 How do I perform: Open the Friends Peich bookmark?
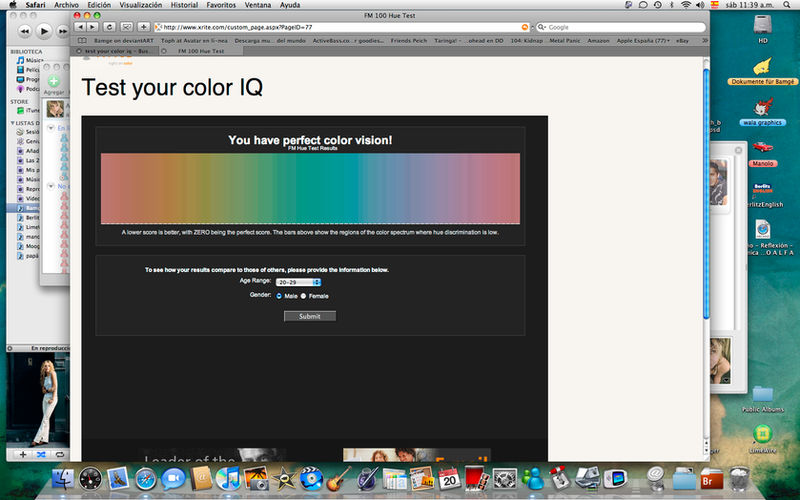click(409, 40)
